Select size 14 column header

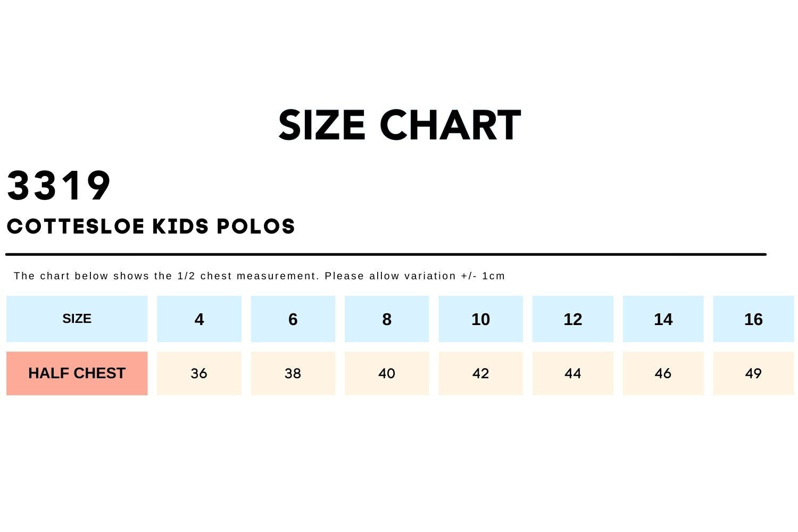point(663,319)
